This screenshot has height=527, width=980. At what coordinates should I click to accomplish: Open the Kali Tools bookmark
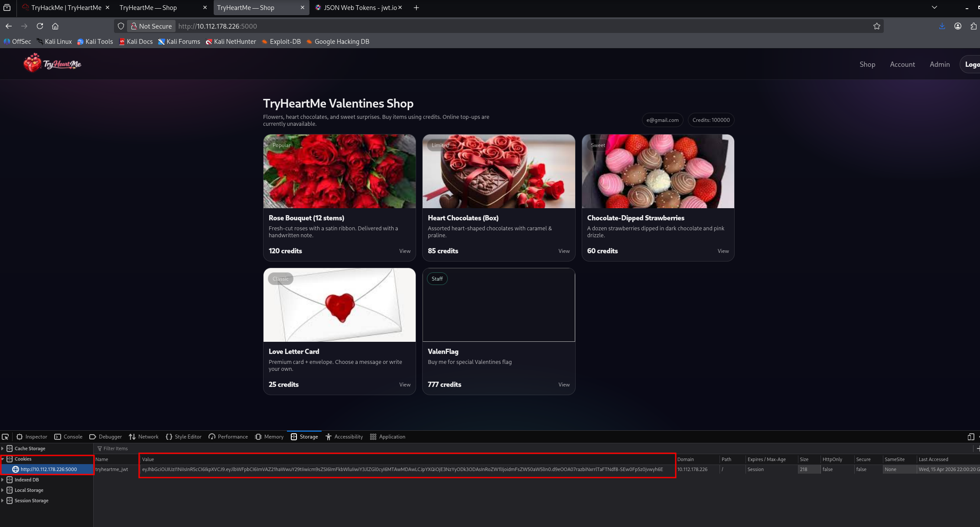[95, 42]
